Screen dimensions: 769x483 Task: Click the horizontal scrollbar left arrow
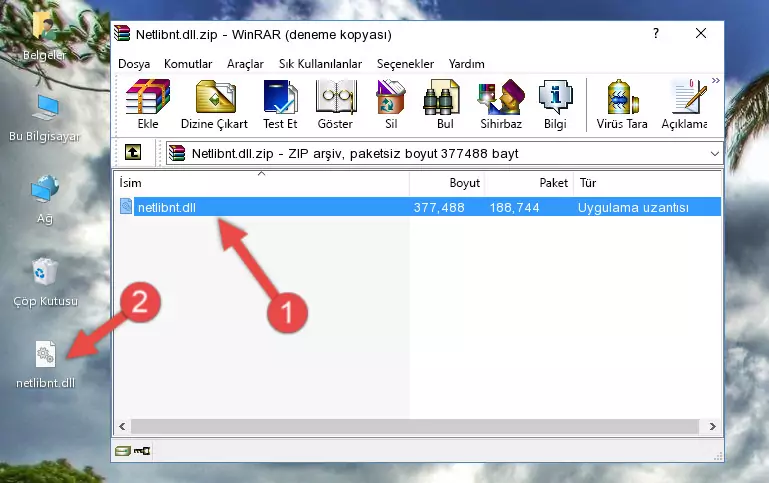(x=122, y=426)
